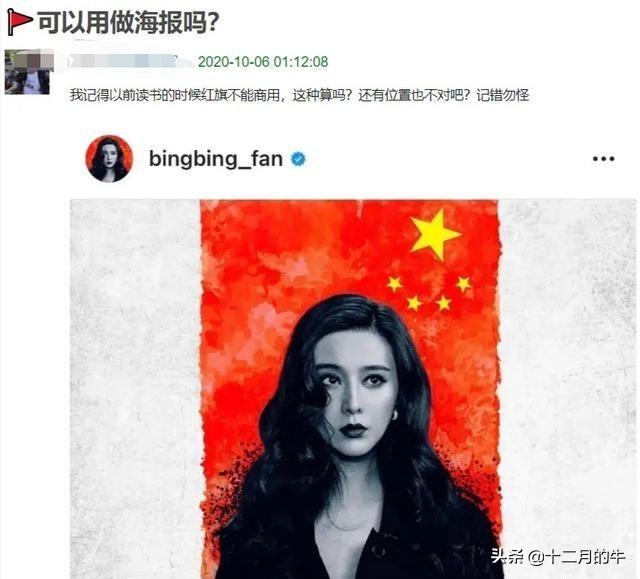Viewport: 640px width, 579px height.
Task: Open the bingbing_fan round profile picture
Action: [x=109, y=158]
